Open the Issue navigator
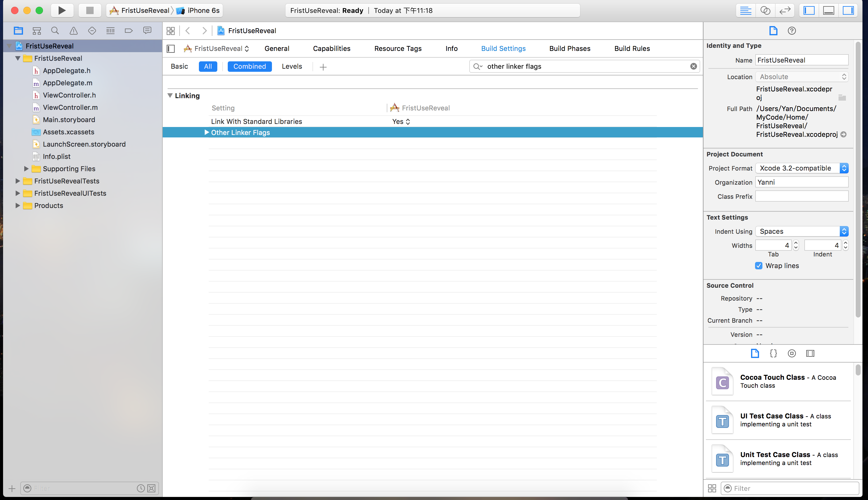Image resolution: width=868 pixels, height=500 pixels. [74, 31]
